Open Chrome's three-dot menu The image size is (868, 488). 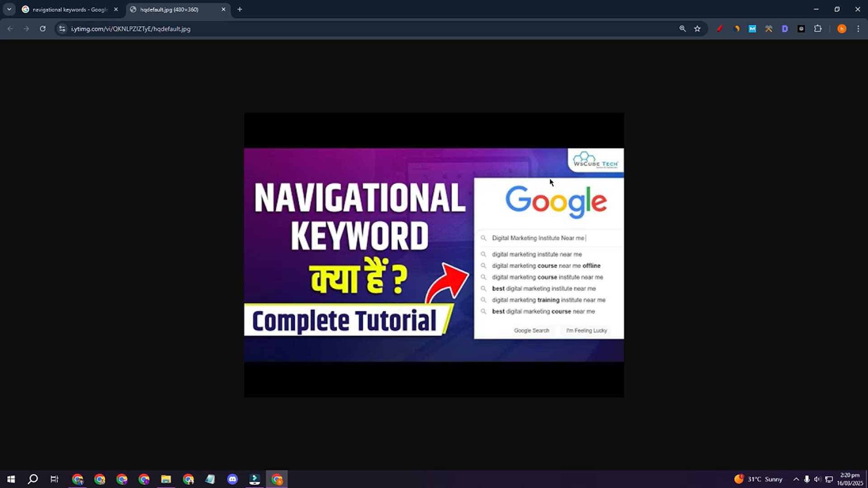(858, 29)
